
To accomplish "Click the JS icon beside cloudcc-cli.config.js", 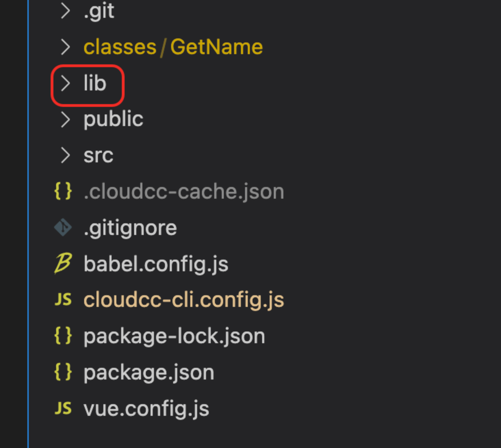I will [63, 300].
